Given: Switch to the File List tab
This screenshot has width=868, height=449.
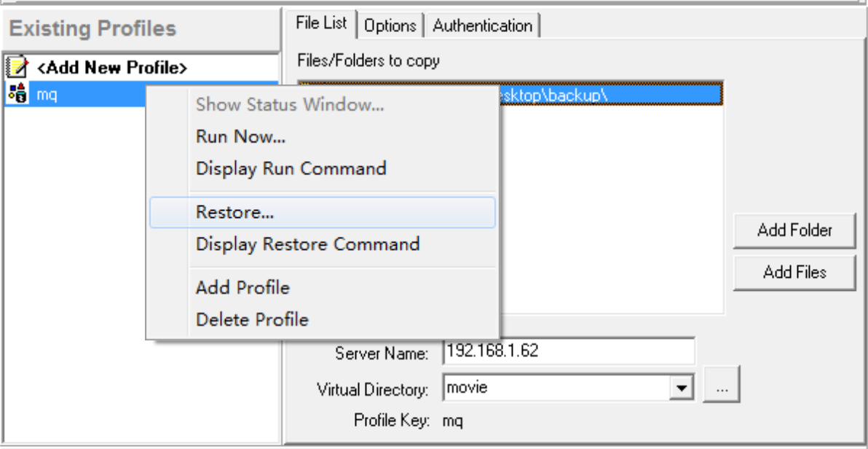Looking at the screenshot, I should pyautogui.click(x=321, y=24).
